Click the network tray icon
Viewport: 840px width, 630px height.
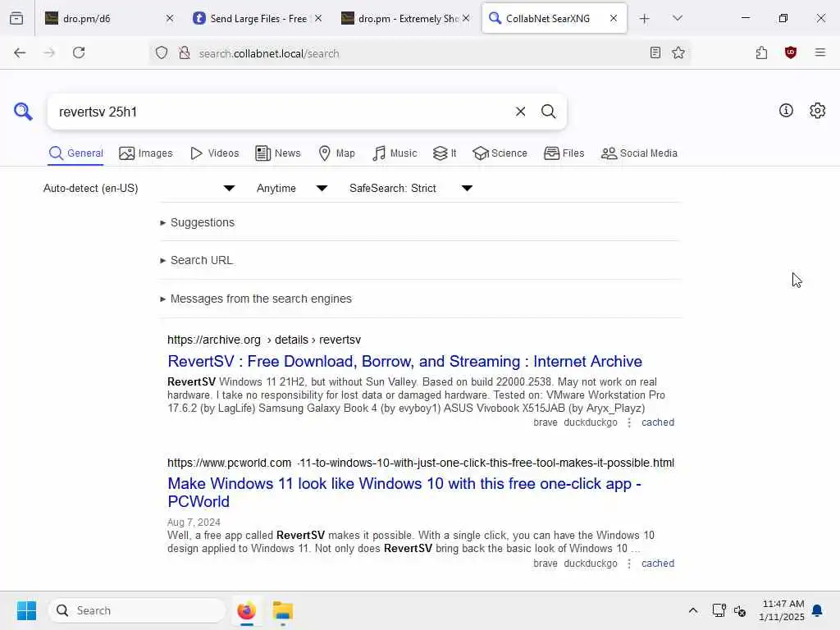(719, 610)
